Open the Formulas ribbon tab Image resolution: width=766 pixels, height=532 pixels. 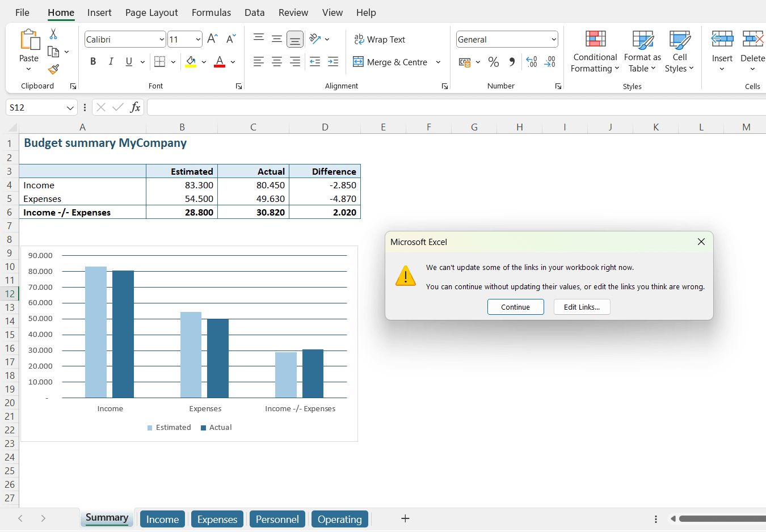(x=211, y=12)
